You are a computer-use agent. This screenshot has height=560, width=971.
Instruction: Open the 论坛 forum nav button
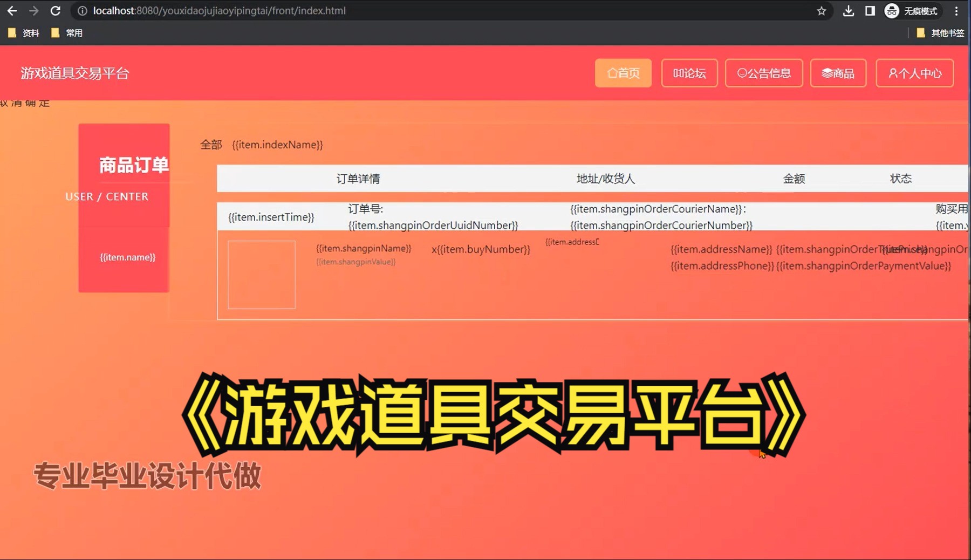click(689, 73)
